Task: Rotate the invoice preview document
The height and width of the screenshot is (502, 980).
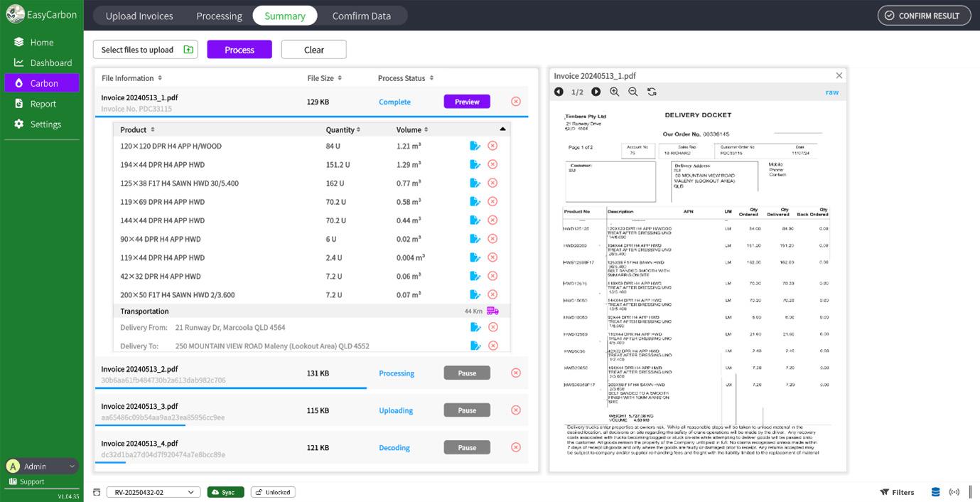Action: [652, 92]
